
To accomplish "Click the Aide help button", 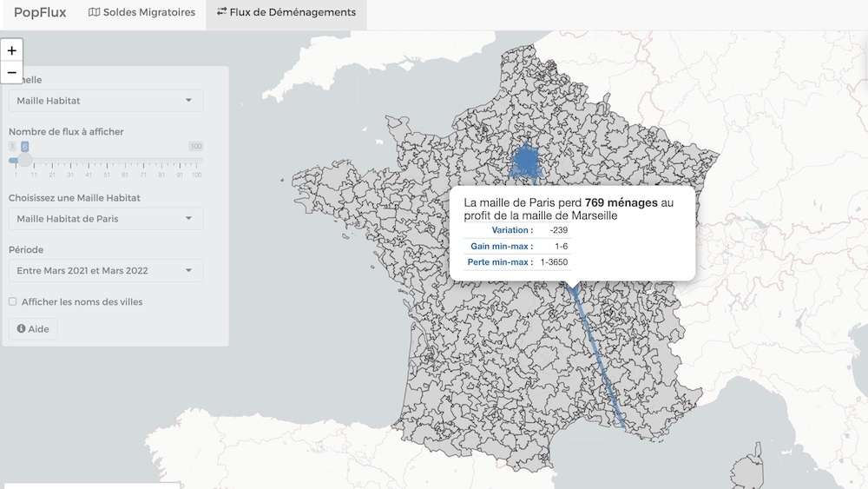I will 33,329.
